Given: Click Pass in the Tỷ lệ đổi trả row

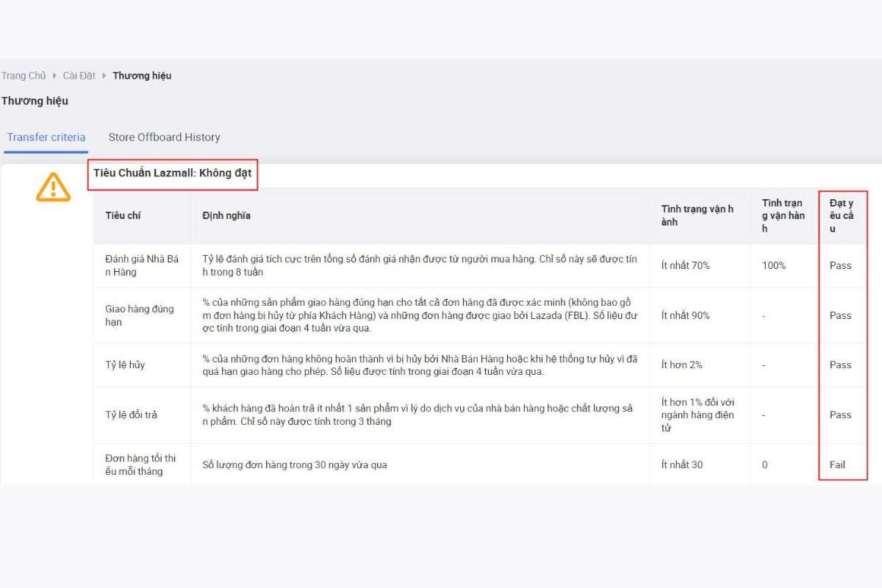Looking at the screenshot, I should coord(841,415).
